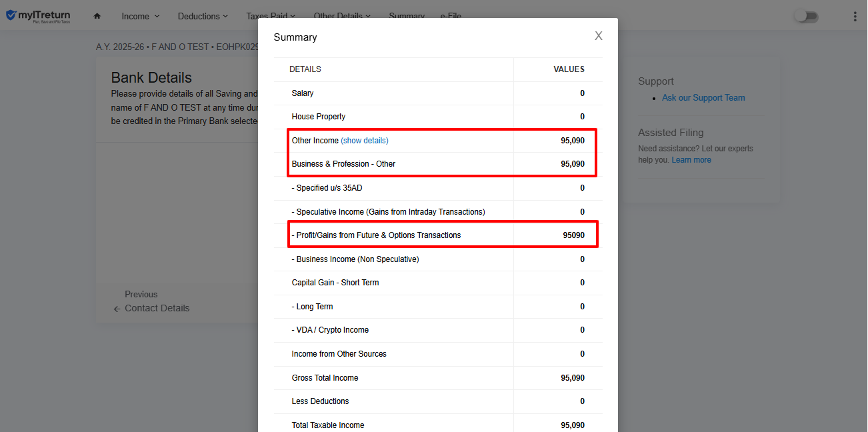Click the DETAILS column header

(305, 69)
